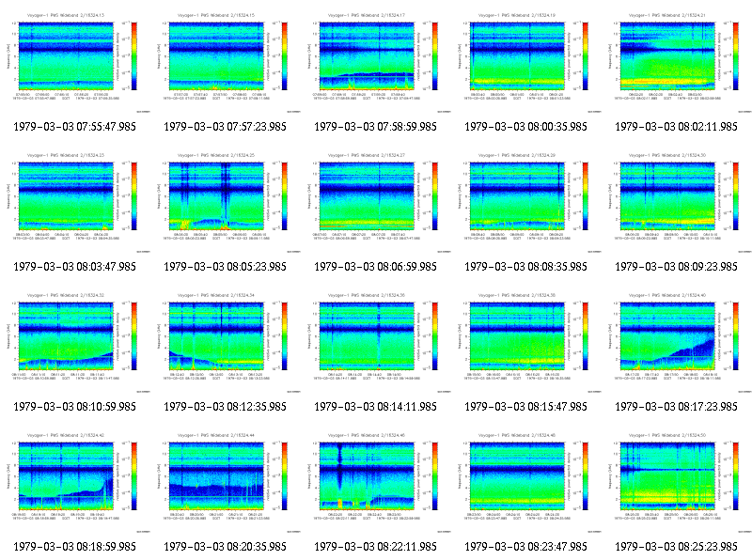752x560 pixels.
Task: Click the 1979-03-03 08:10:59.985 caption link
Action: click(75, 407)
